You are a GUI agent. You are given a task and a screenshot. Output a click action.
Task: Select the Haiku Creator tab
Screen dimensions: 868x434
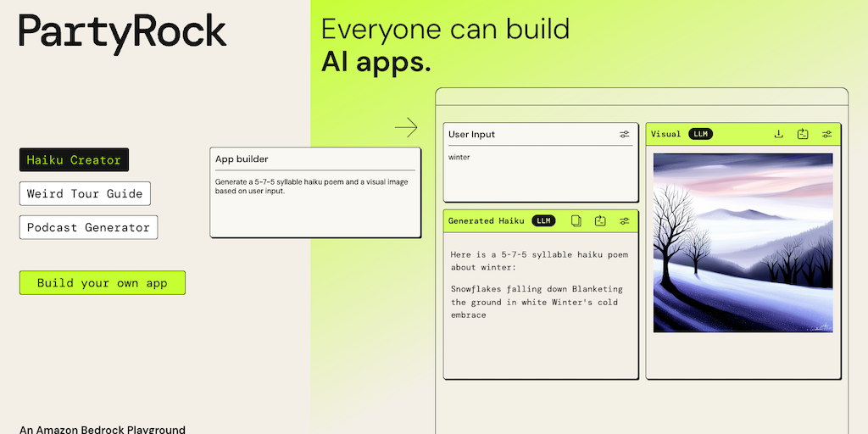click(74, 160)
